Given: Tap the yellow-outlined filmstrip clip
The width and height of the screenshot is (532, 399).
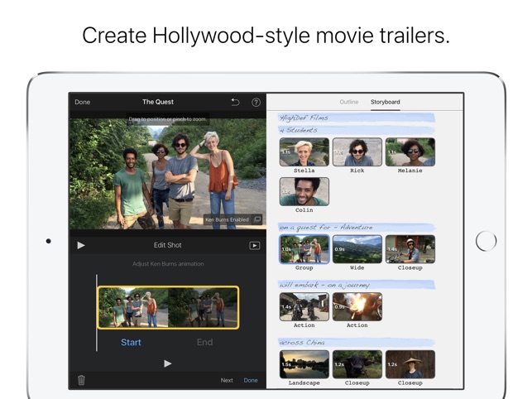Looking at the screenshot, I should coord(168,308).
